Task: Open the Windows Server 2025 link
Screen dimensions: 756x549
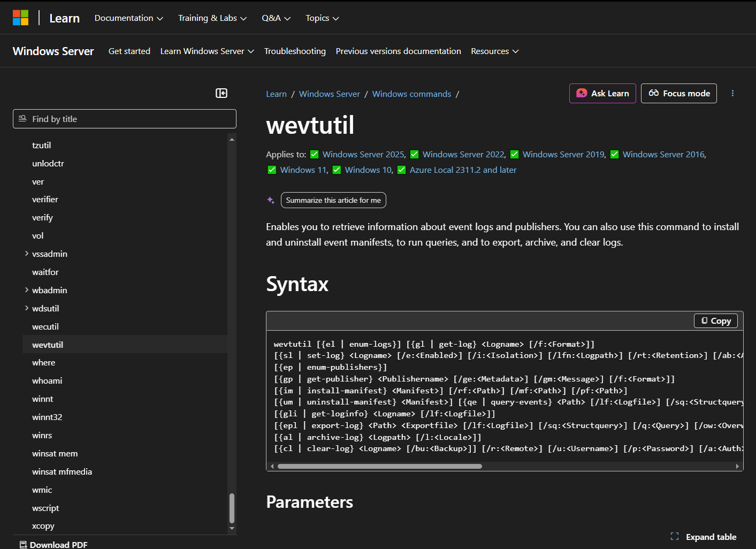Action: pos(363,155)
